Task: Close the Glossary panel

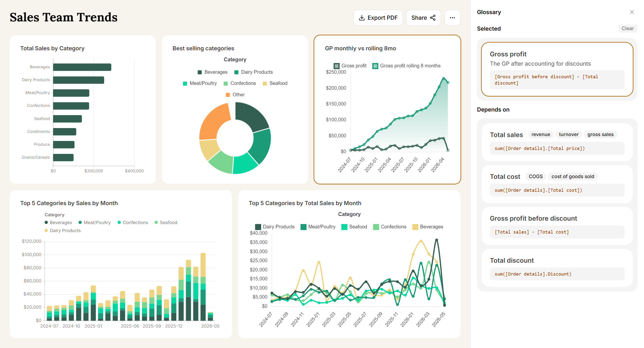Action: tap(632, 12)
